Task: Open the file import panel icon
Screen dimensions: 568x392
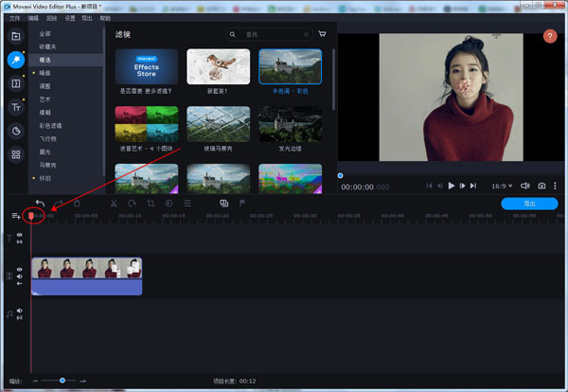Action: pos(15,36)
